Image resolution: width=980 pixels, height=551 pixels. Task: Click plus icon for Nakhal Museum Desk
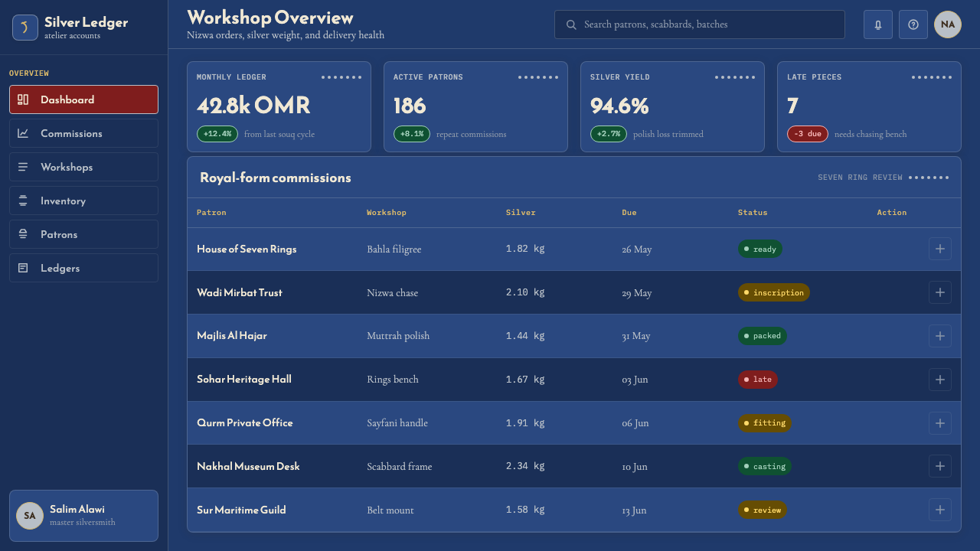[x=940, y=466]
